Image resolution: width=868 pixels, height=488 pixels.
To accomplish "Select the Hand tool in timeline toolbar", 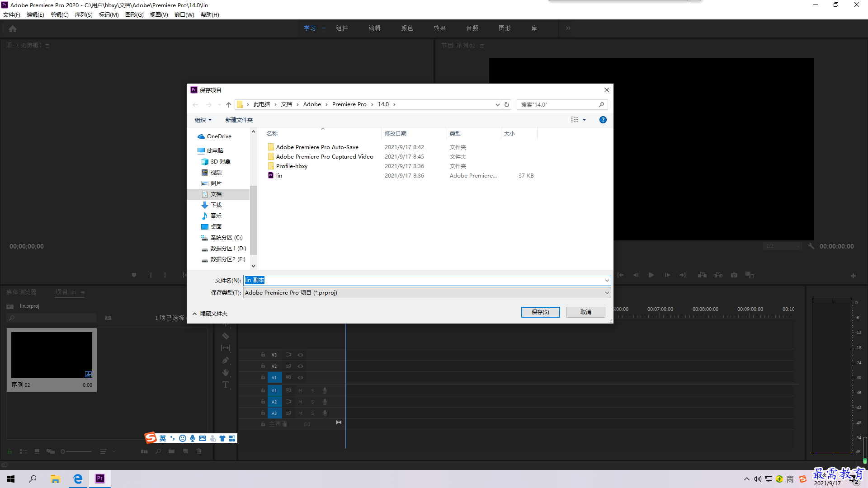I will [x=226, y=372].
